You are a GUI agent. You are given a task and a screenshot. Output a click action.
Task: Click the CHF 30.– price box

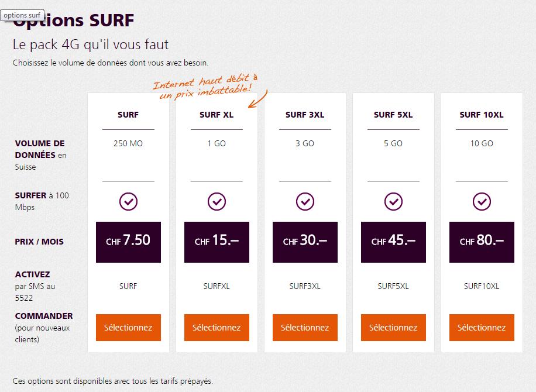click(305, 242)
